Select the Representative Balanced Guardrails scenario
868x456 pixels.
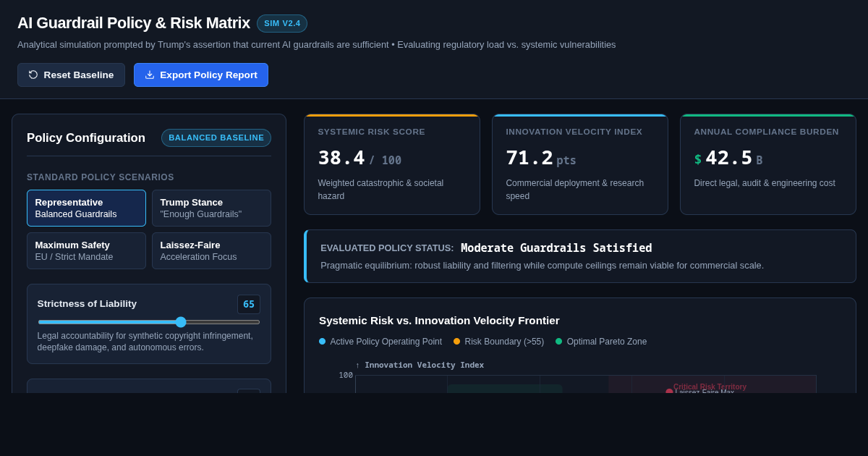pyautogui.click(x=86, y=208)
